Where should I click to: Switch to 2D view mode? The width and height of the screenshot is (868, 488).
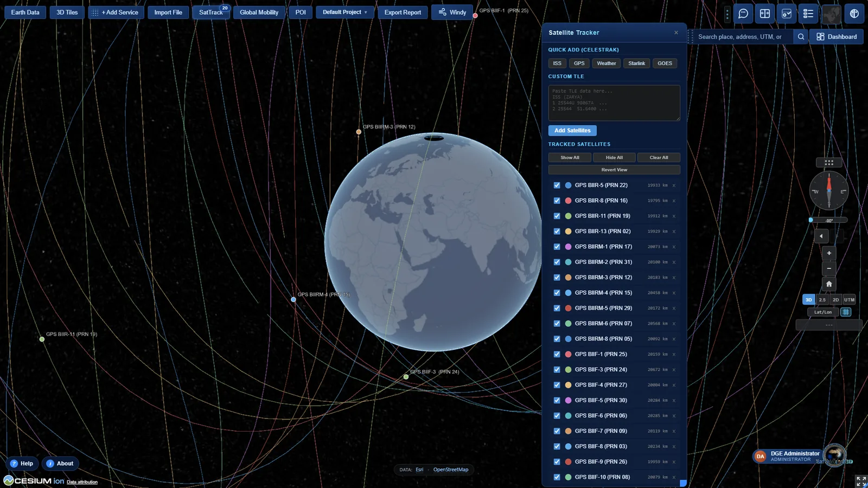tap(835, 299)
